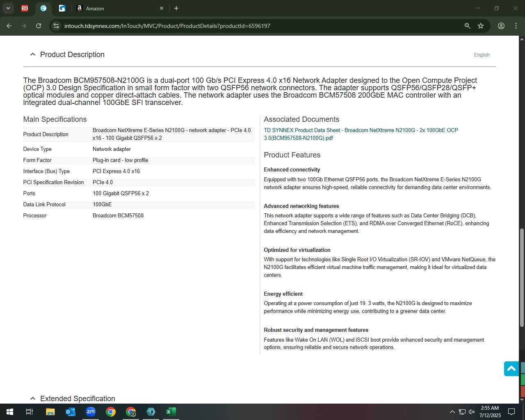525x420 pixels.
Task: Close the Amazon tab
Action: coord(162,8)
